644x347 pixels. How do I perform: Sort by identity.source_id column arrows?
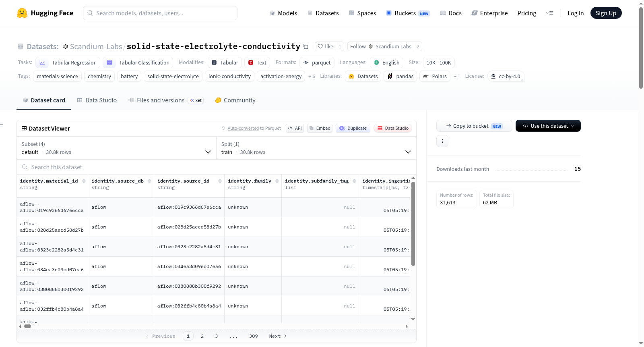point(220,181)
